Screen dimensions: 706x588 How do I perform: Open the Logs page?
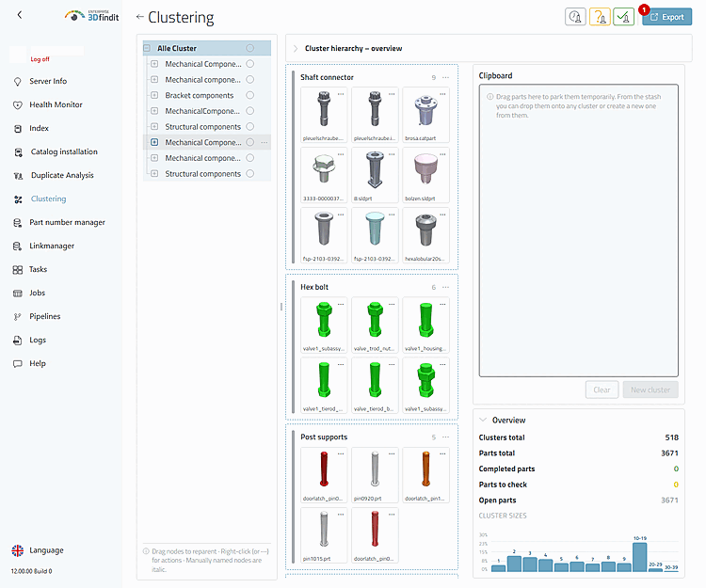(38, 340)
